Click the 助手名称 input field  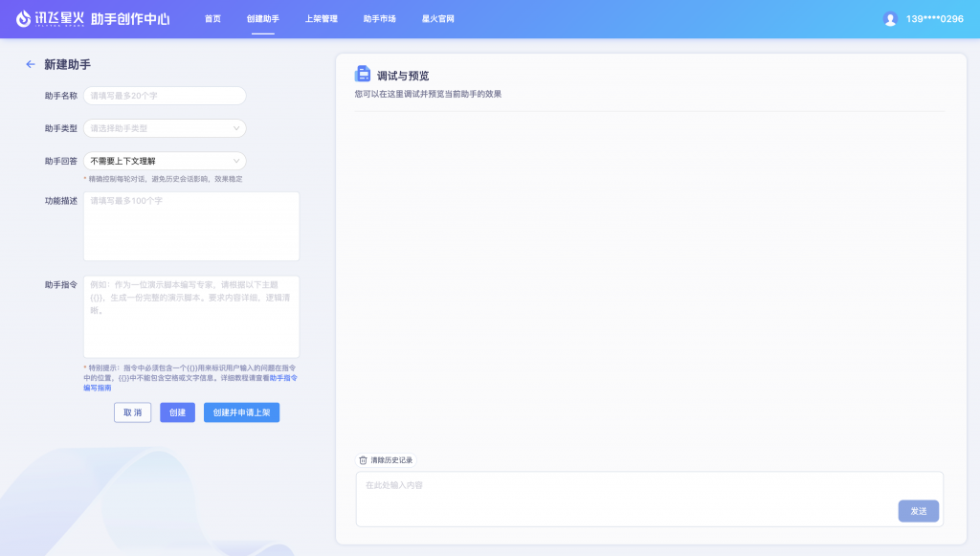(164, 96)
